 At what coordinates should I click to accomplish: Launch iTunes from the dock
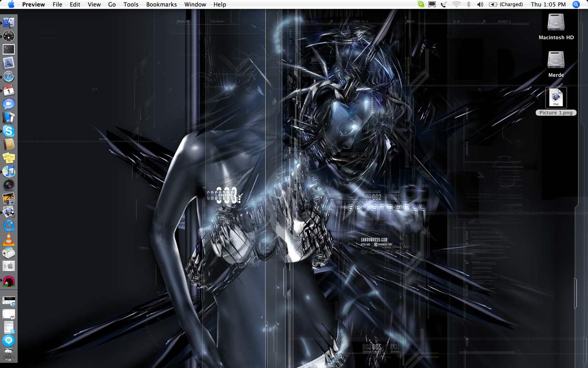9,171
